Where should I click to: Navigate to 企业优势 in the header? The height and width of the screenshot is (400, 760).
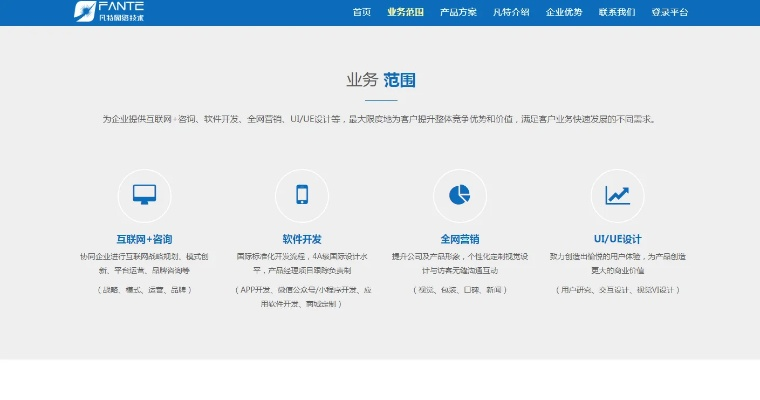pyautogui.click(x=564, y=13)
